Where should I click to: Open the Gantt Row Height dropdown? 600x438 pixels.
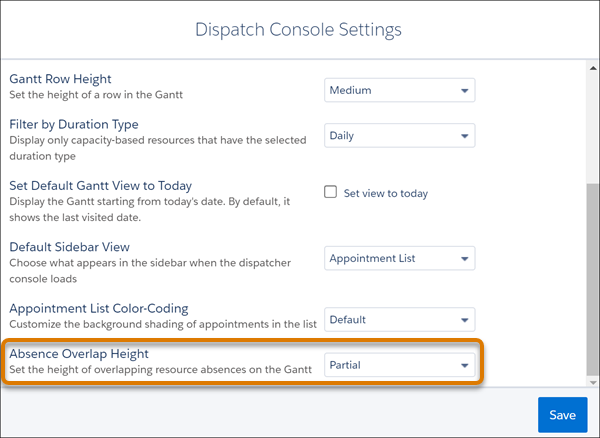pyautogui.click(x=399, y=90)
